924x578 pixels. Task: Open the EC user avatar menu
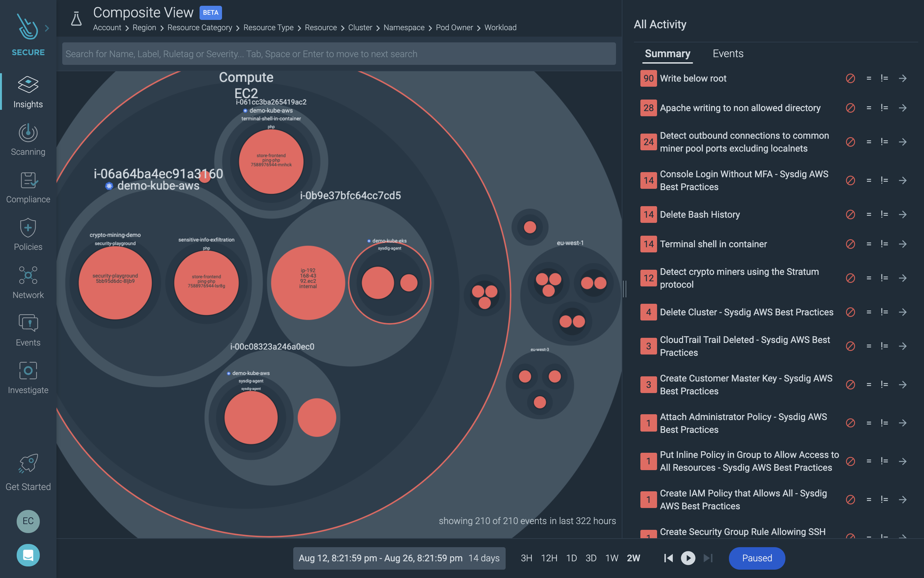tap(28, 521)
